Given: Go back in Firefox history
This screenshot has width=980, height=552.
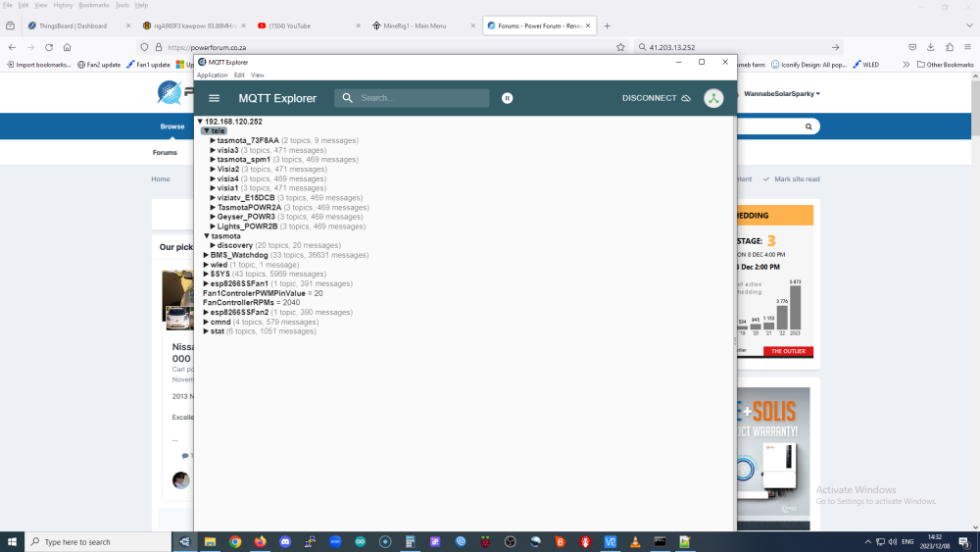Looking at the screenshot, I should pos(12,47).
